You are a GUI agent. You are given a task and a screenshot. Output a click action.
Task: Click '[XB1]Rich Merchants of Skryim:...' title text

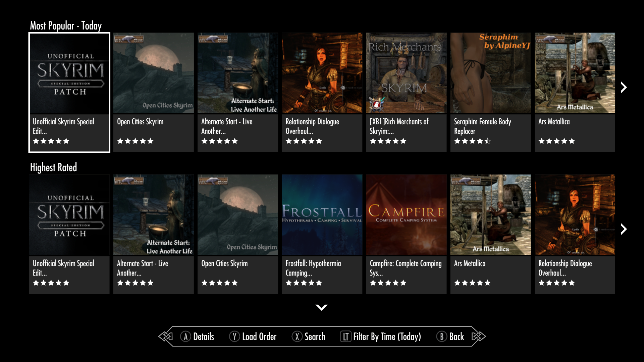399,126
